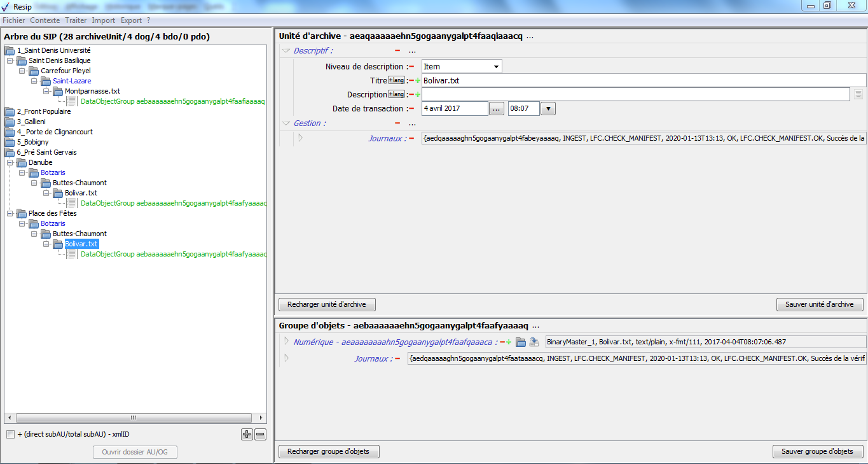The height and width of the screenshot is (464, 868).
Task: Click the SIP tree horizontal scrollbar
Action: point(134,418)
